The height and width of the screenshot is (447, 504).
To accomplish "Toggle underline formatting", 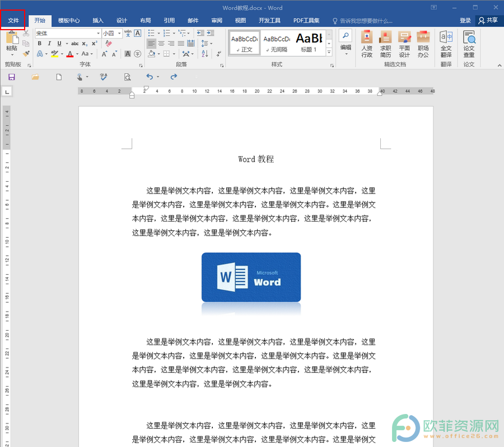I will coord(59,43).
